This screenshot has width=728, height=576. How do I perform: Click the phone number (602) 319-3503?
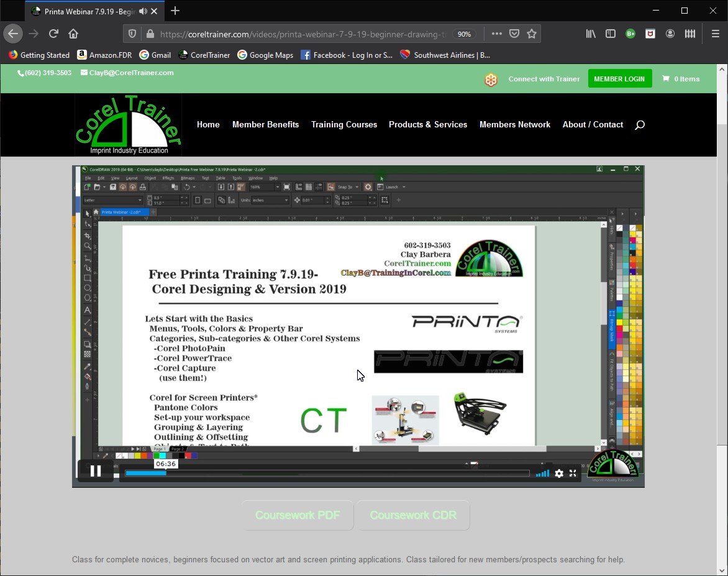(45, 73)
